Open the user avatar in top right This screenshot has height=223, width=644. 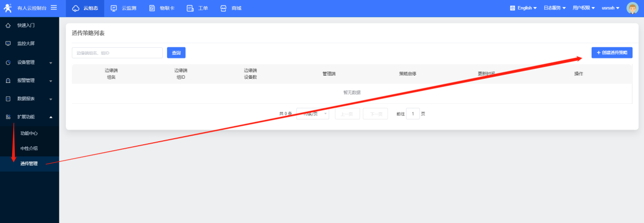click(632, 8)
